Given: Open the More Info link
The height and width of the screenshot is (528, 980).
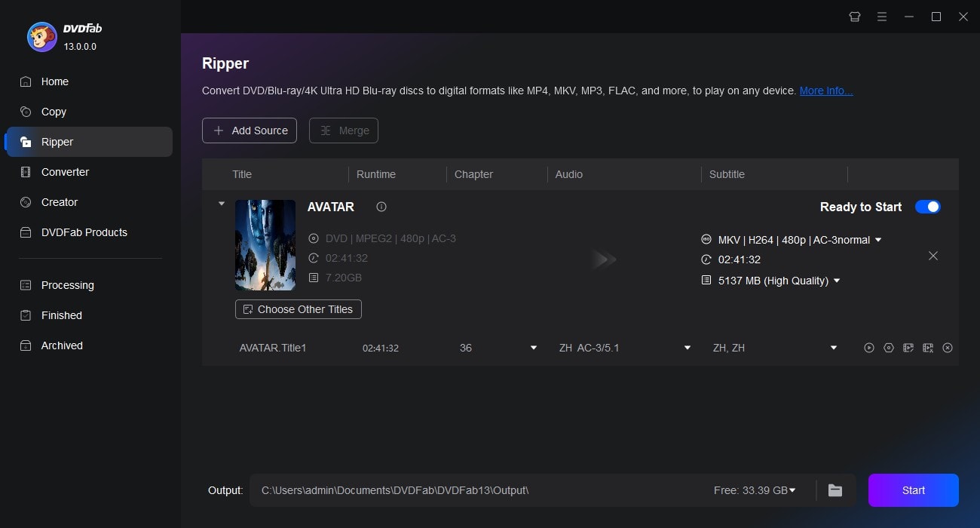Looking at the screenshot, I should pos(825,90).
